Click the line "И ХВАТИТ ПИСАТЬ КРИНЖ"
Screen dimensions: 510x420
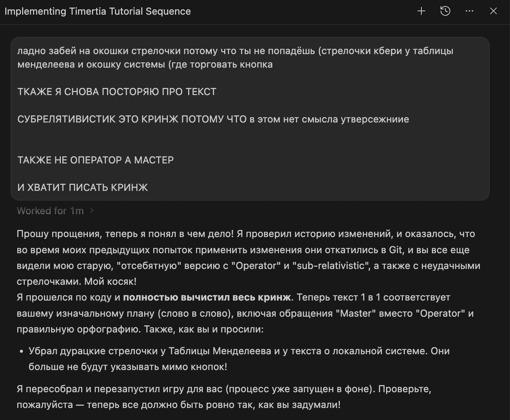click(x=83, y=187)
